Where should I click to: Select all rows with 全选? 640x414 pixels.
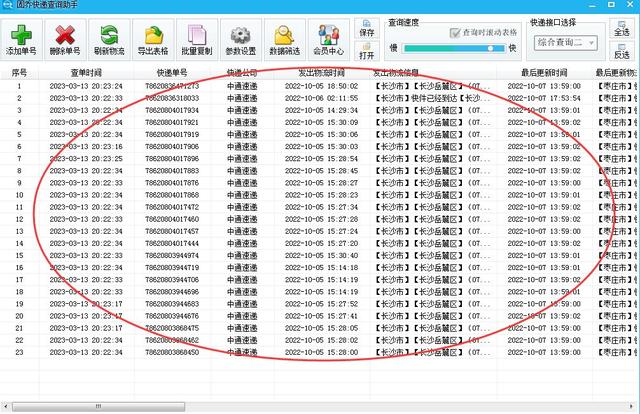tap(621, 28)
